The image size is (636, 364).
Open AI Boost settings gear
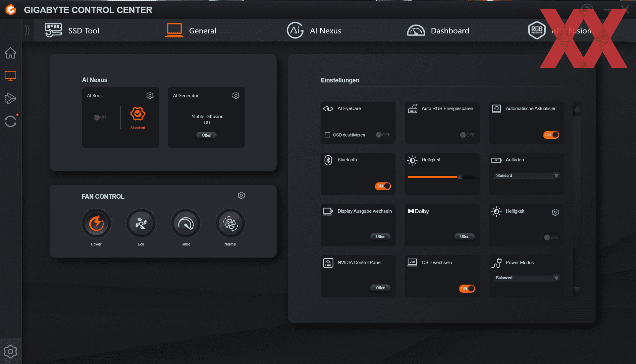[150, 95]
